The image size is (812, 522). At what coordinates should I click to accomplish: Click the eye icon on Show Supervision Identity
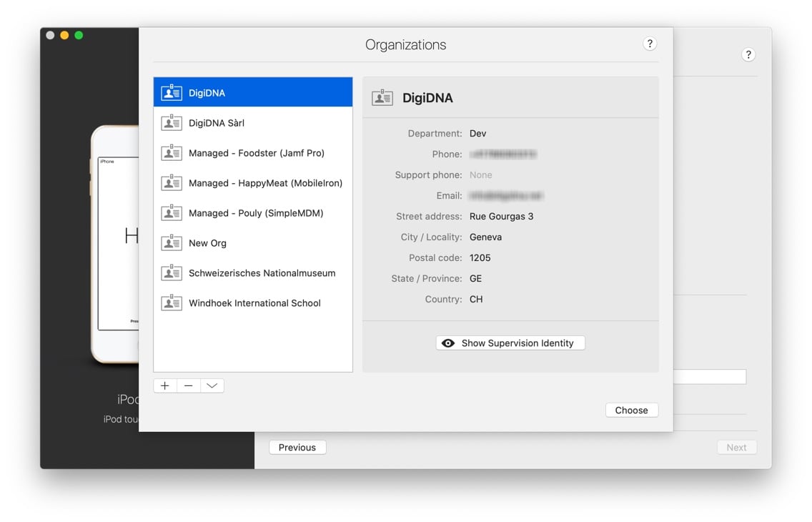tap(448, 343)
